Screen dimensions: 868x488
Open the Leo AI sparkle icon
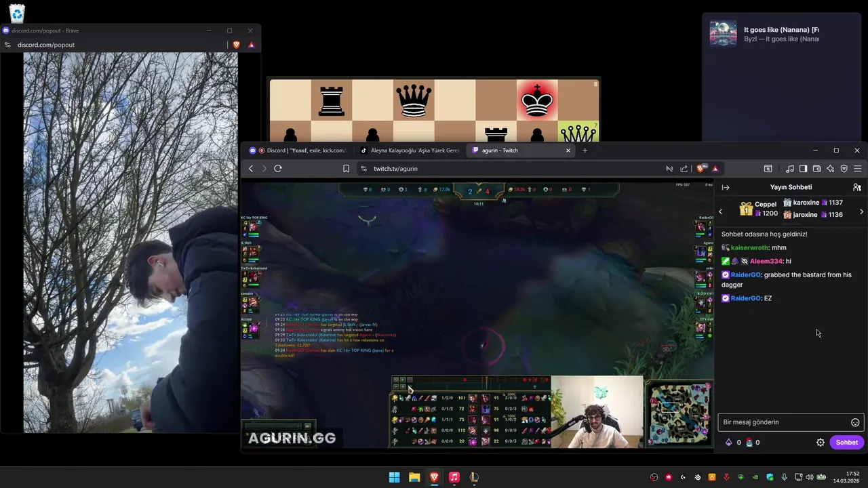click(830, 169)
